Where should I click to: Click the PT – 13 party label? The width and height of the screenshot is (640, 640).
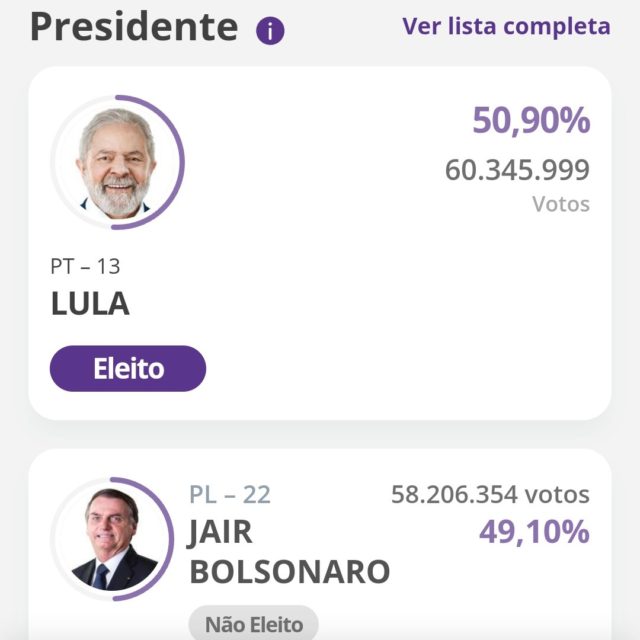click(85, 267)
